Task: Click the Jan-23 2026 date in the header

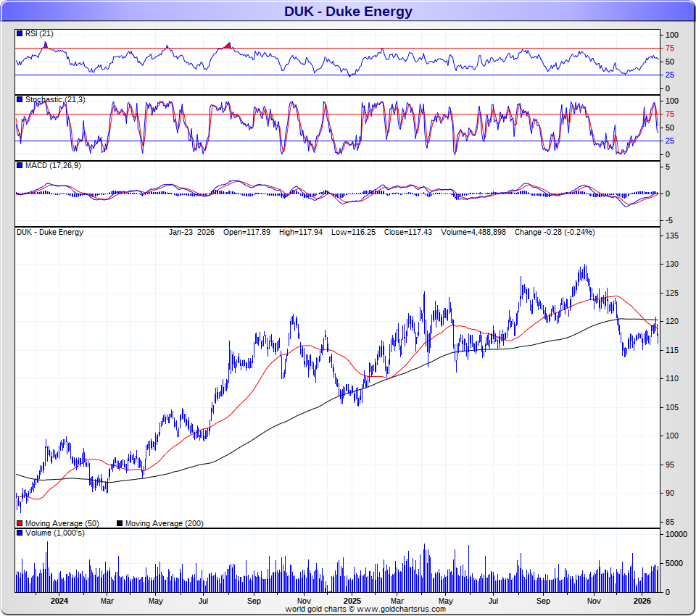Action: [191, 233]
